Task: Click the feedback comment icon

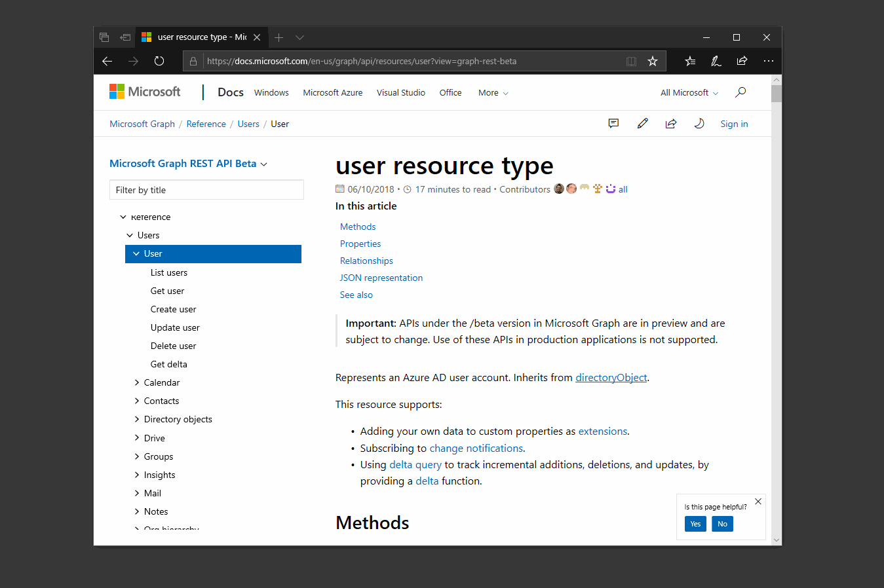Action: click(613, 123)
